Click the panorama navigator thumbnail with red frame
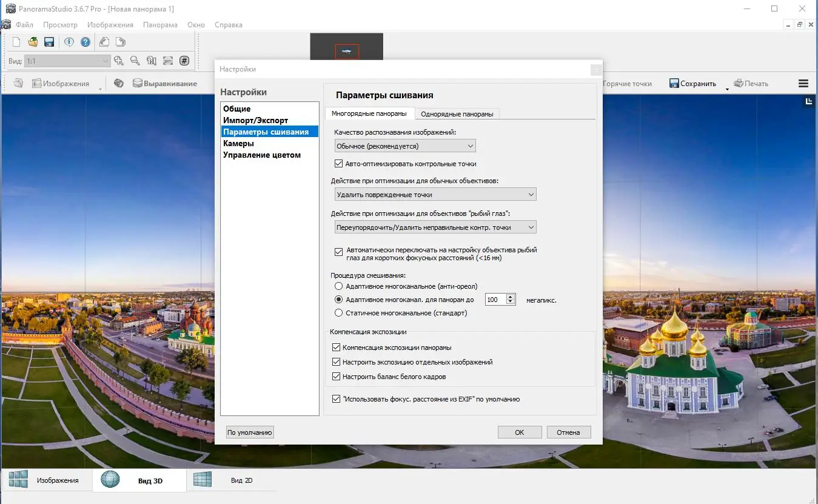The image size is (818, 504). coord(346,47)
